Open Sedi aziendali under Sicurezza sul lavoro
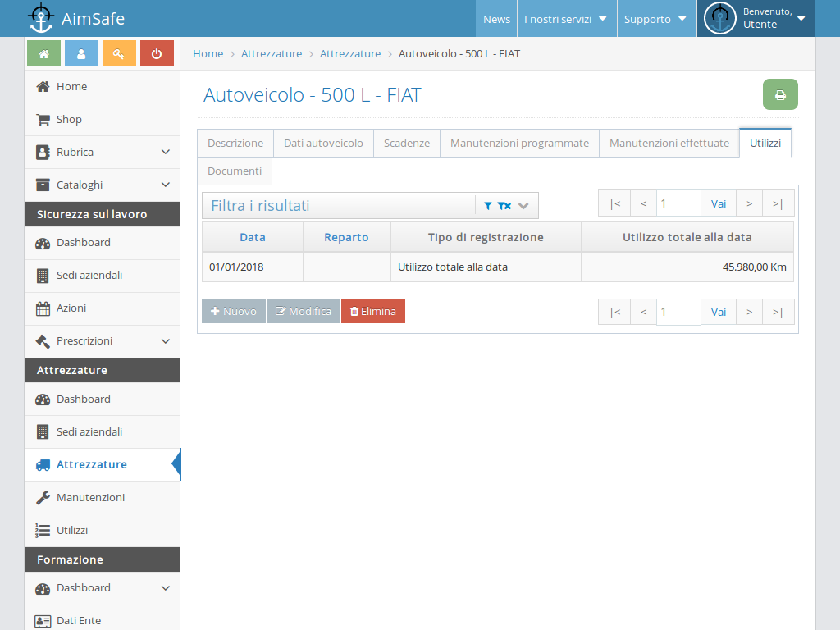This screenshot has height=630, width=840. 103,276
